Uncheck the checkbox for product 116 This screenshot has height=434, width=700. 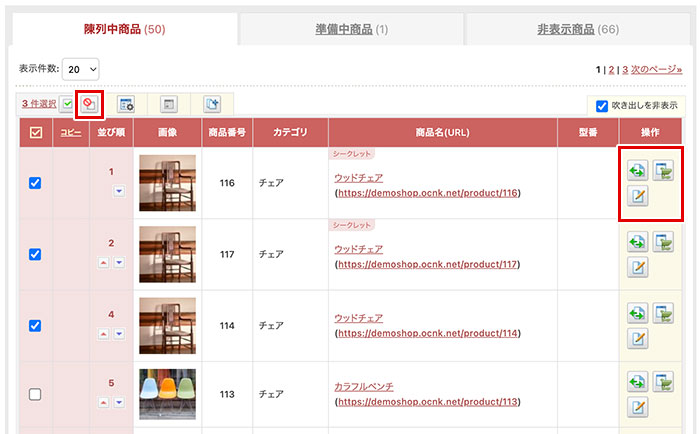(x=35, y=183)
